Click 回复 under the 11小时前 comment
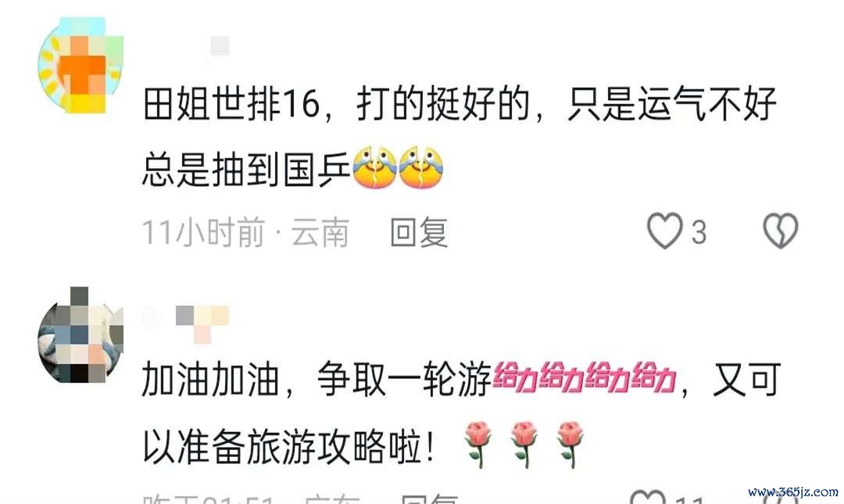Viewport: 844px width, 504px height. (x=419, y=233)
